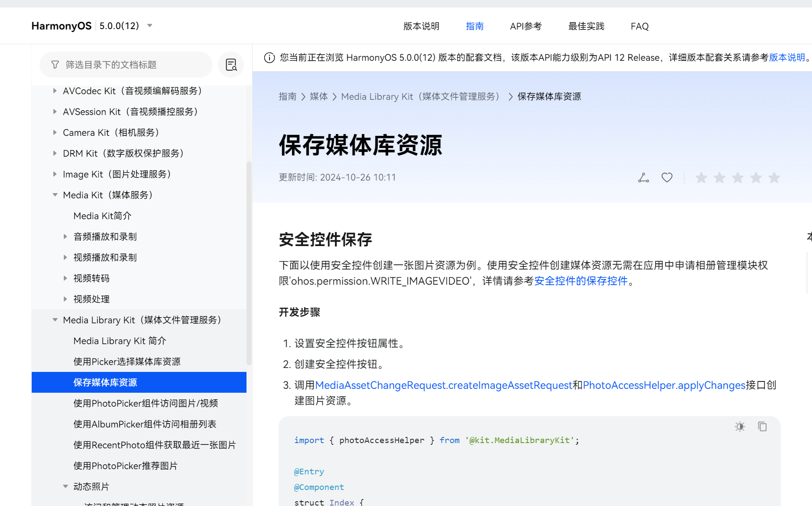The image size is (812, 506).
Task: Click the 开发步骤 subheading
Action: tap(299, 312)
